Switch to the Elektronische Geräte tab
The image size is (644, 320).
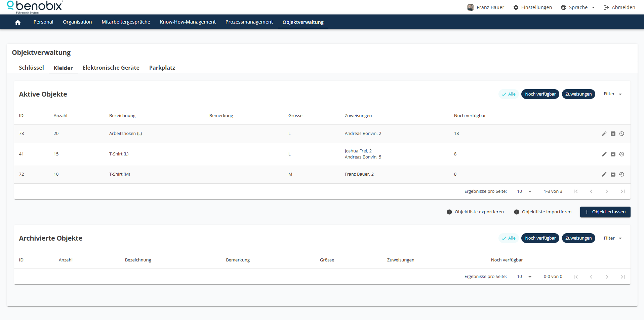(x=111, y=68)
